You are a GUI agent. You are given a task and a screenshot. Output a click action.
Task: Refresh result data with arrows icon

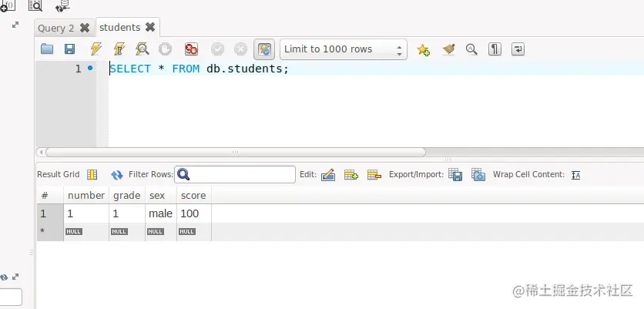coord(117,175)
